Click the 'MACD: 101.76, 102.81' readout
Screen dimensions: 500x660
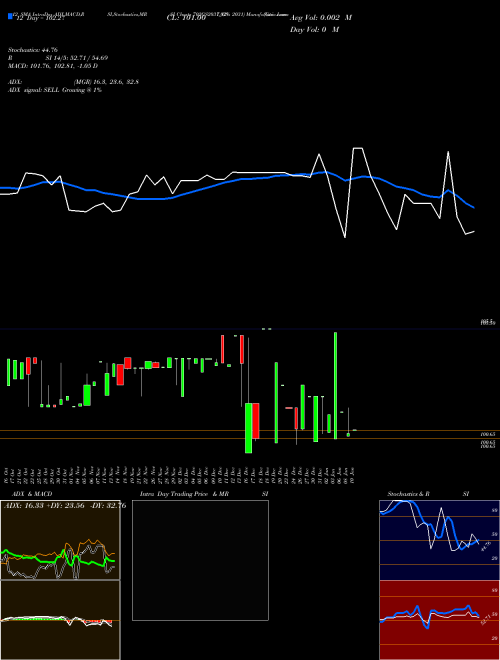point(41,66)
